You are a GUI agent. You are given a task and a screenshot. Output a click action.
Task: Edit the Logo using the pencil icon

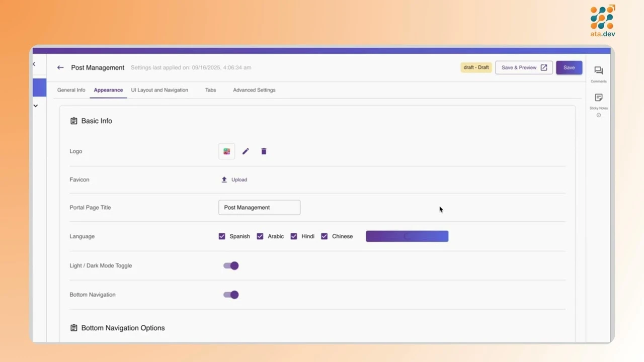(245, 151)
